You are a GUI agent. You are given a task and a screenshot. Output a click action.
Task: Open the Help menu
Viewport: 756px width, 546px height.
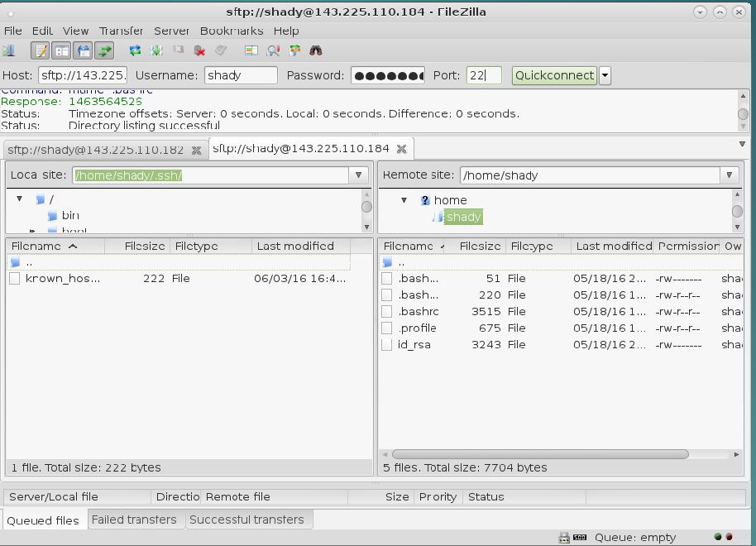[286, 31]
